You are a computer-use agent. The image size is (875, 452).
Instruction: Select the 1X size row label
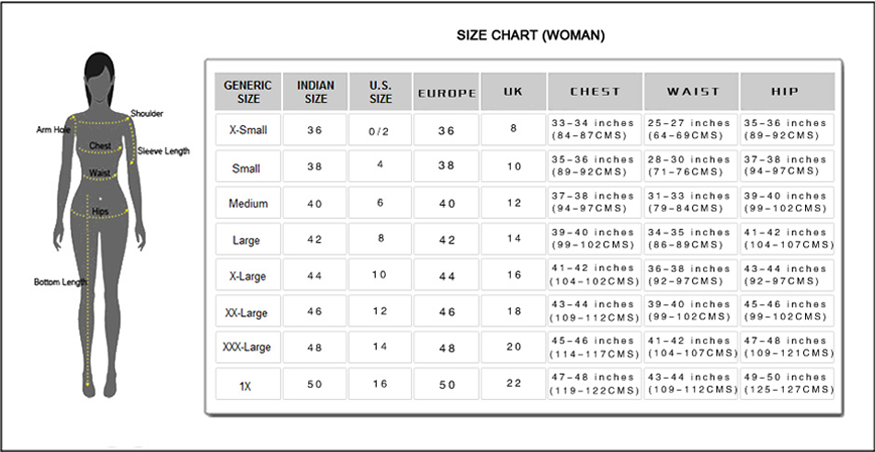(247, 384)
